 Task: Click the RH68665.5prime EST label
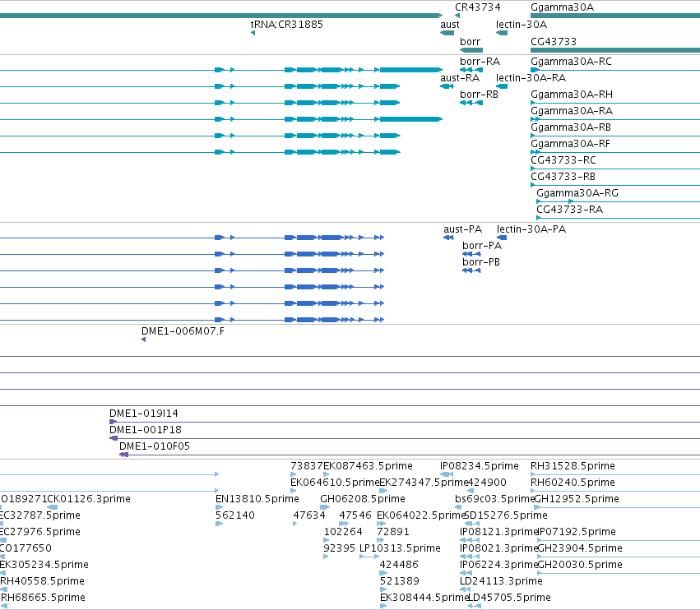click(43, 598)
